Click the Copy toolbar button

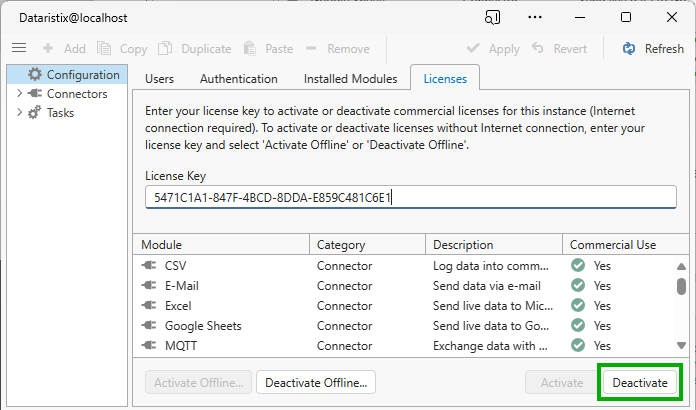[122, 48]
